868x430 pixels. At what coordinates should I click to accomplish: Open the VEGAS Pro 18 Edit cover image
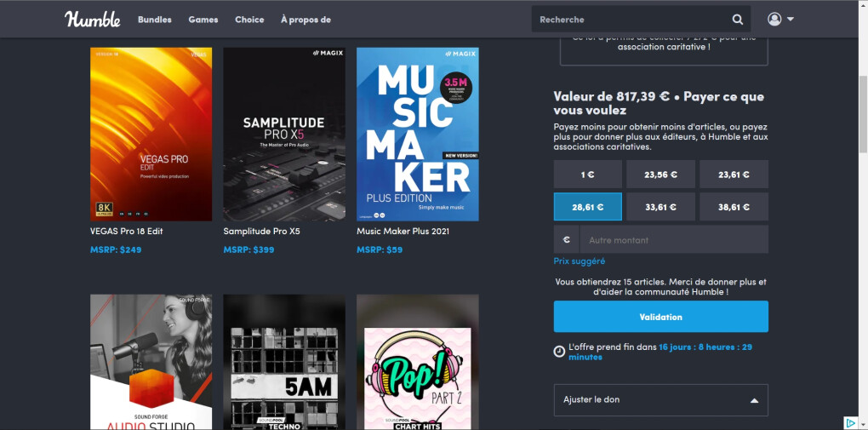pyautogui.click(x=151, y=134)
